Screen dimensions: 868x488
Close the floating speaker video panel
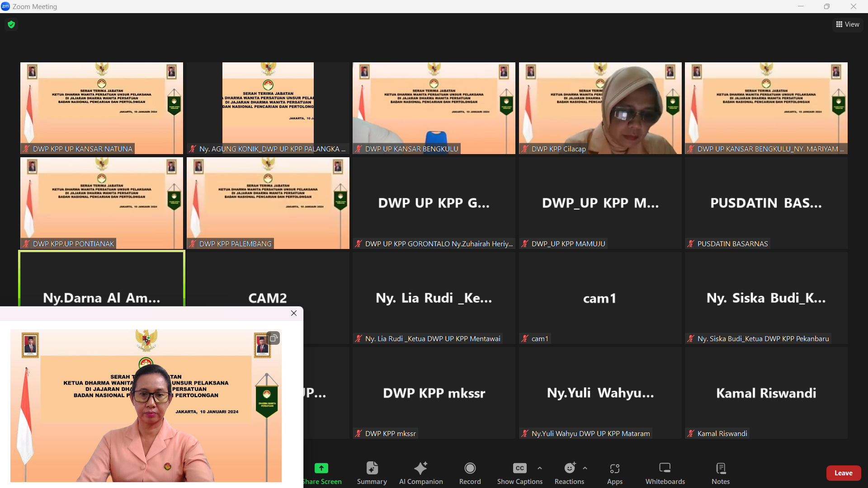pyautogui.click(x=294, y=313)
